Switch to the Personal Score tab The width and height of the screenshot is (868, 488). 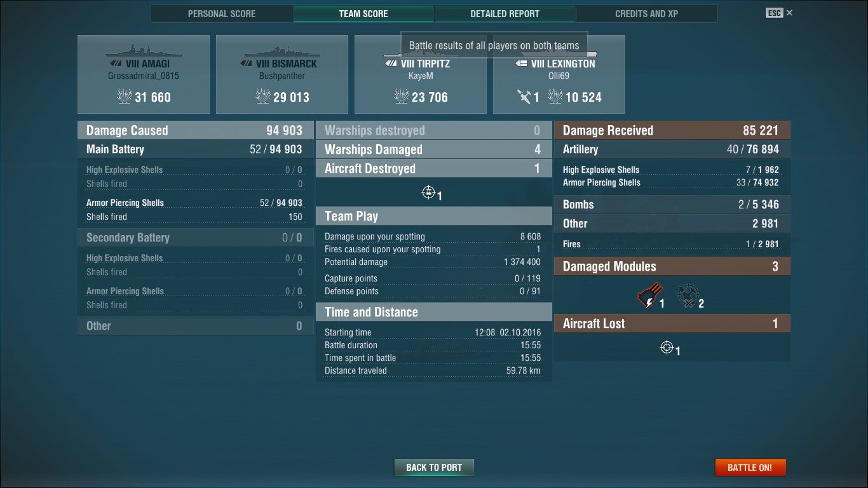[222, 13]
